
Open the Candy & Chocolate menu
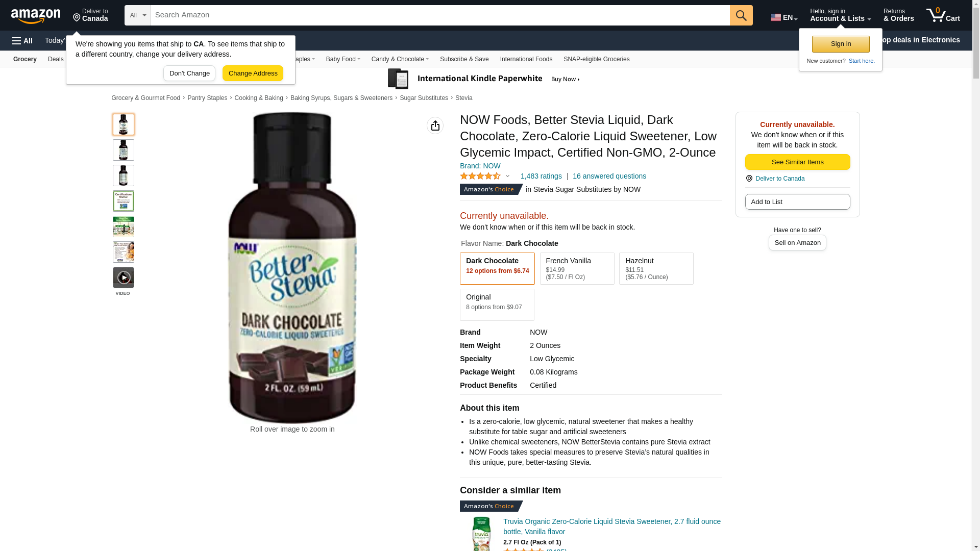(400, 59)
